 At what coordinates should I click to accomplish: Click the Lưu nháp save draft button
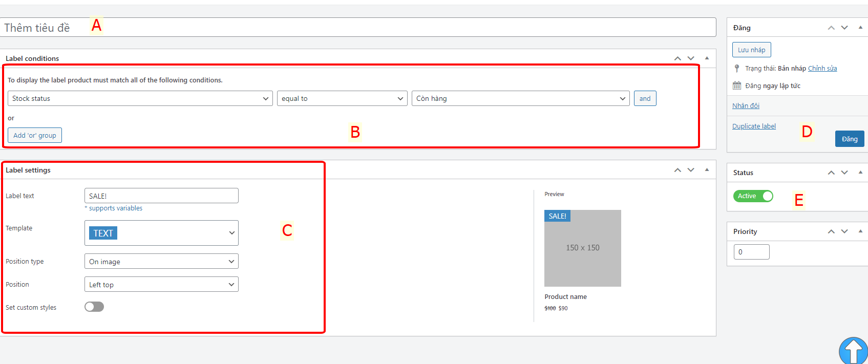point(752,50)
